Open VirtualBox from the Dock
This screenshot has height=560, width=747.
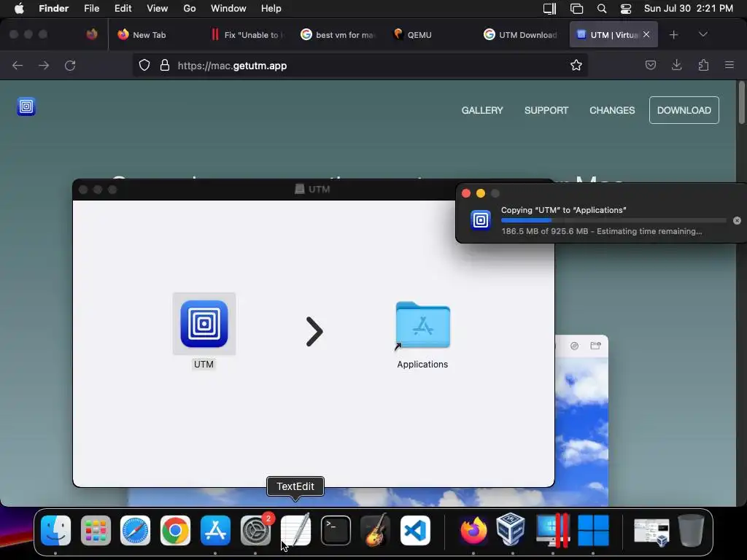(x=511, y=529)
